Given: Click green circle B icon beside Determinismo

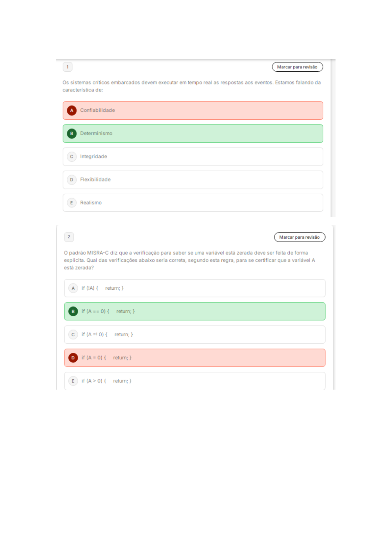Looking at the screenshot, I should point(72,133).
